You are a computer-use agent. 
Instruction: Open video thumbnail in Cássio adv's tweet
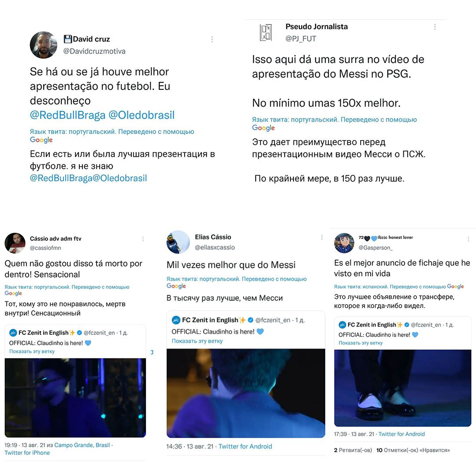click(x=75, y=398)
